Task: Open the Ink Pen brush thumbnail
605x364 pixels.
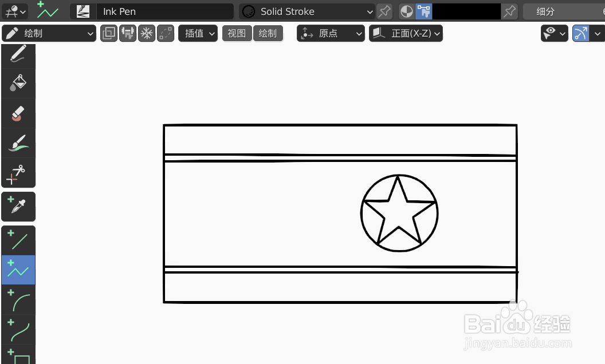Action: click(x=82, y=11)
